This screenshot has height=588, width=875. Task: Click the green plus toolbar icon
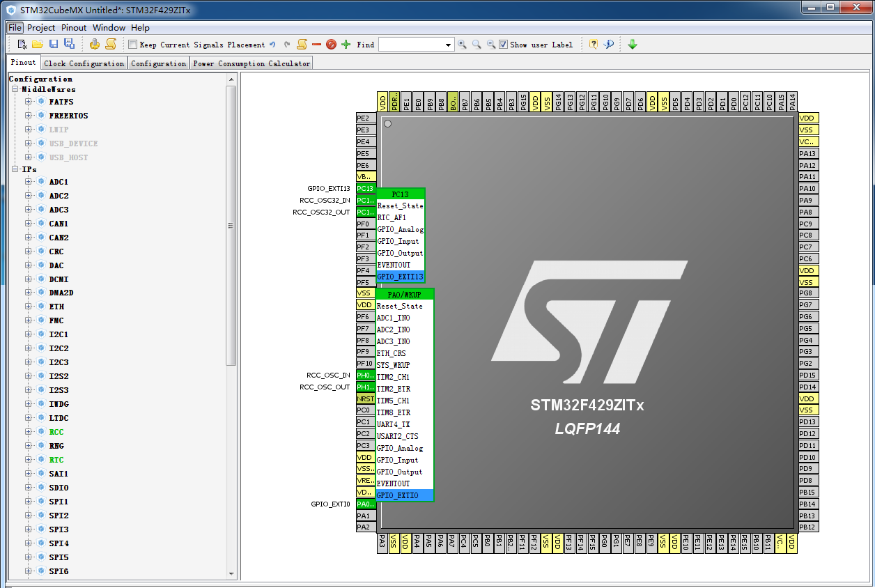pos(346,45)
